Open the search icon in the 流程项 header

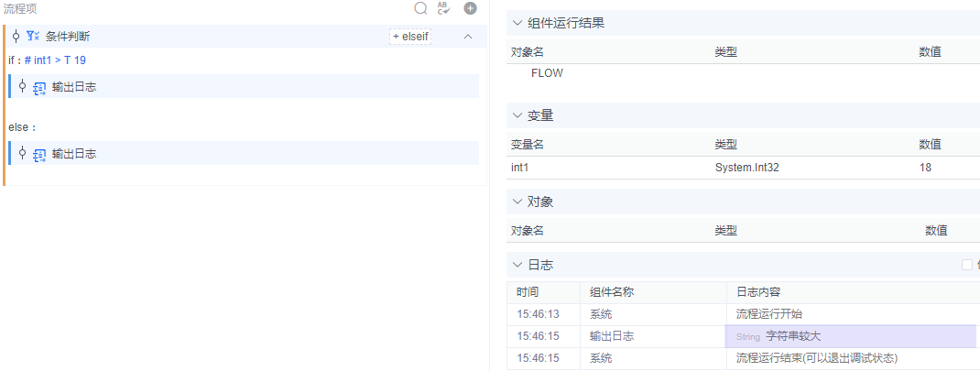[421, 8]
